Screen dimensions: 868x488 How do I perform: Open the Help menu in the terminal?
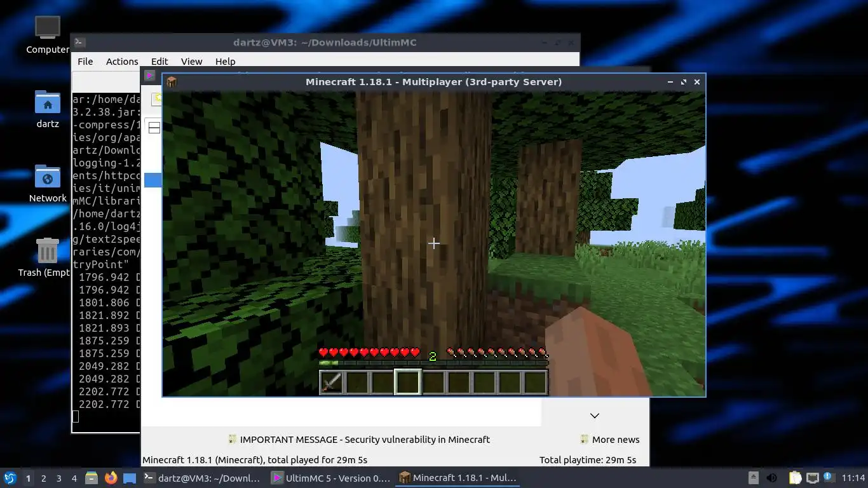(x=225, y=62)
